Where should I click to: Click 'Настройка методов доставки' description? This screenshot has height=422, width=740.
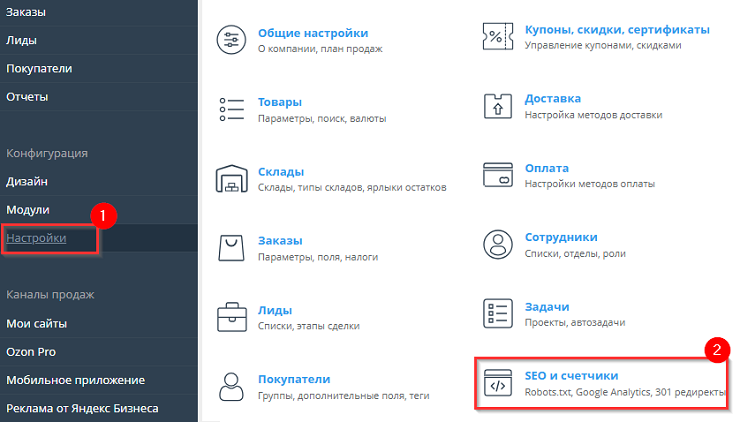tap(594, 115)
